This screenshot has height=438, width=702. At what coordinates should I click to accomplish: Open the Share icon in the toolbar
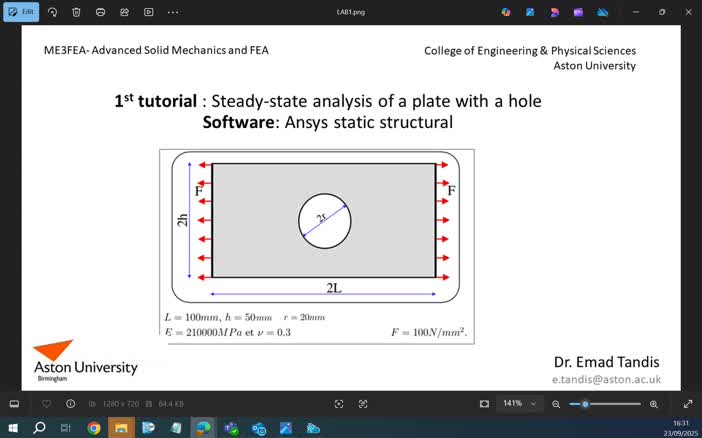click(x=124, y=12)
